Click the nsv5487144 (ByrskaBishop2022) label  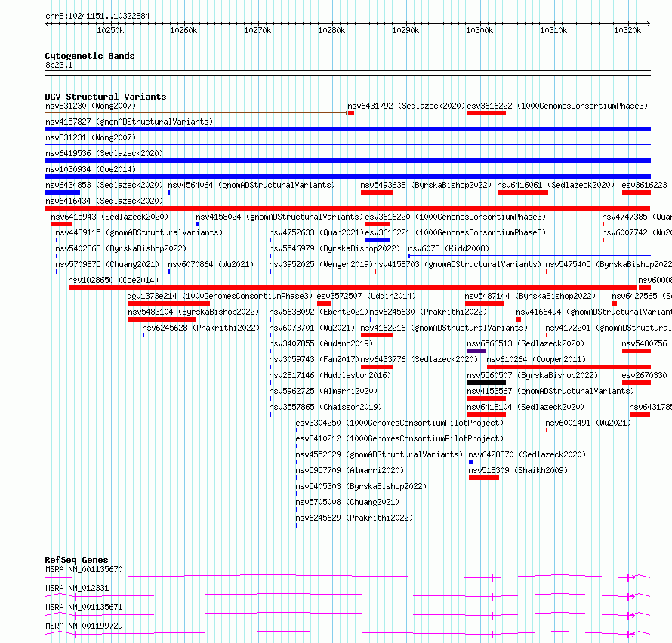[530, 296]
